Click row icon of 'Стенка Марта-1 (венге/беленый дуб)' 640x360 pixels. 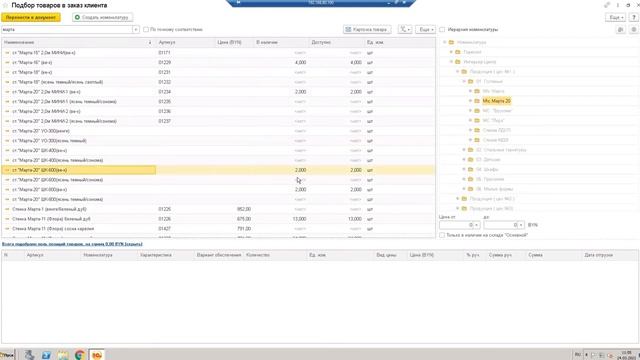click(x=7, y=209)
